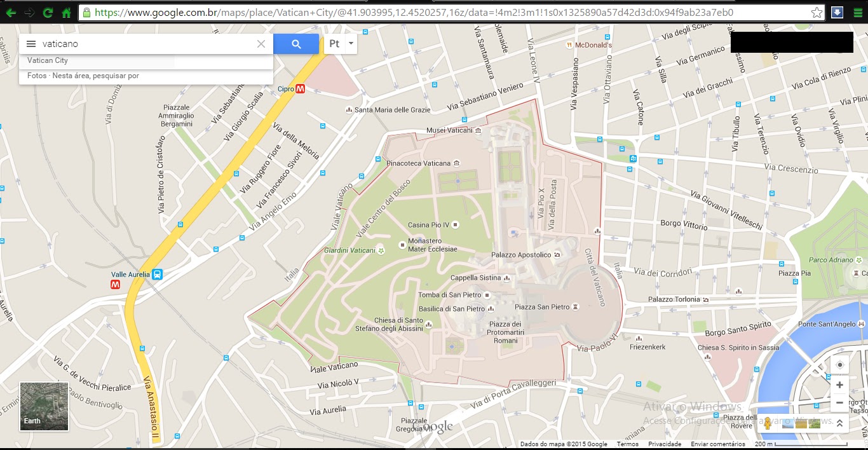Click the Enviar comentários link
Screen dimensions: 868x450
718,444
